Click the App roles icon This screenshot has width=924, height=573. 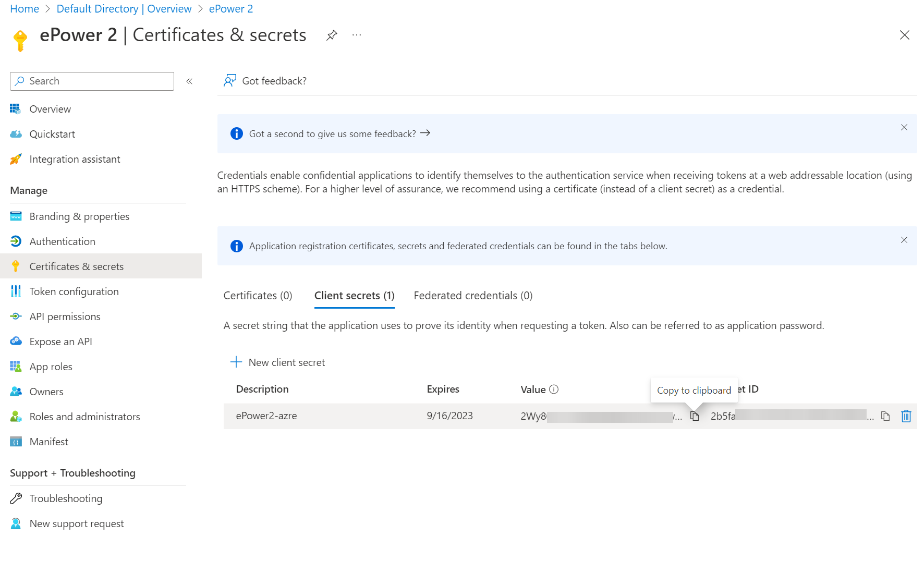pos(16,367)
